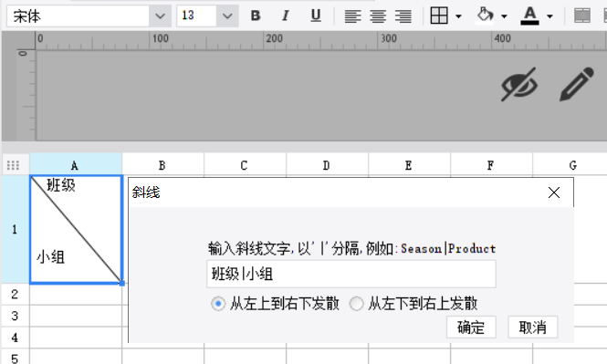Apply background fill bucket

point(485,16)
